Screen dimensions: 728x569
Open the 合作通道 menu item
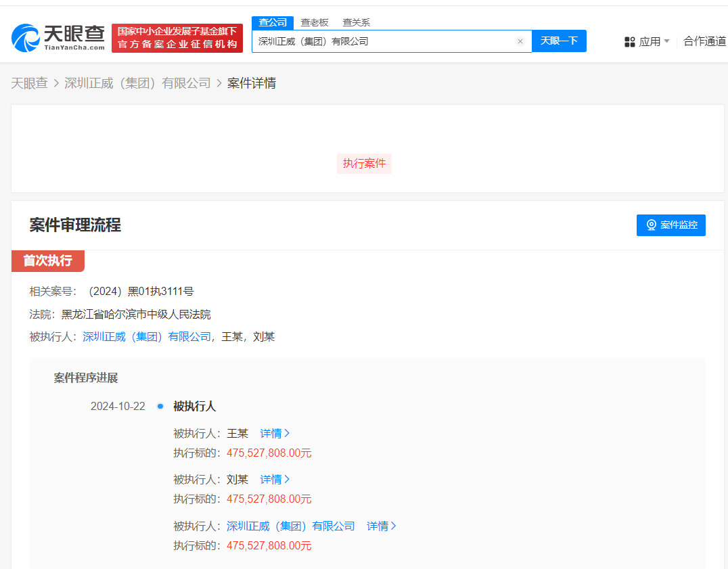point(705,41)
